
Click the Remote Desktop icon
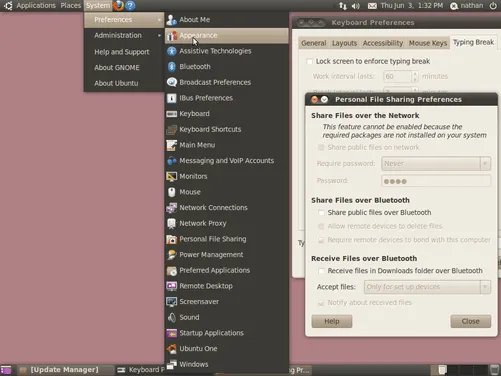(171, 286)
